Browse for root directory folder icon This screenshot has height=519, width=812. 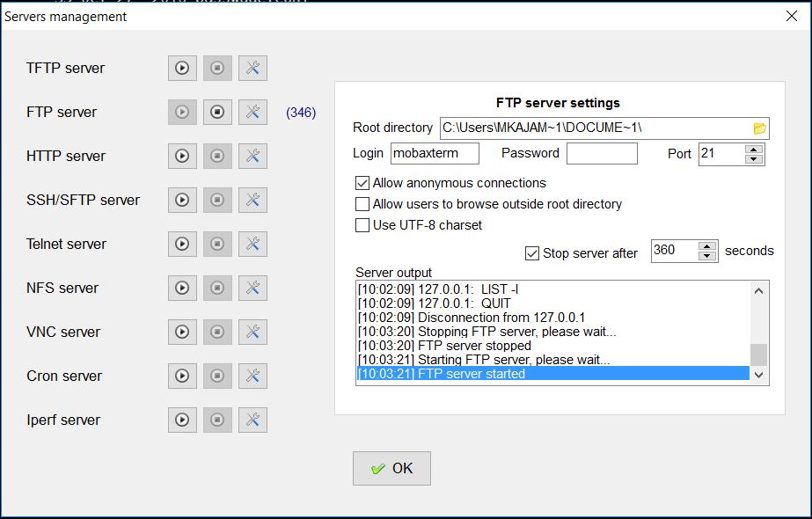tap(759, 128)
